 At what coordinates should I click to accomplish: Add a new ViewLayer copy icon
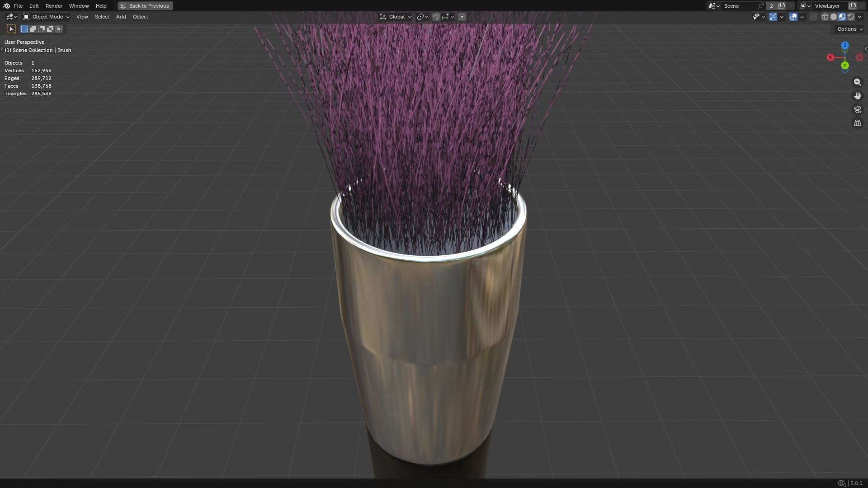(853, 6)
